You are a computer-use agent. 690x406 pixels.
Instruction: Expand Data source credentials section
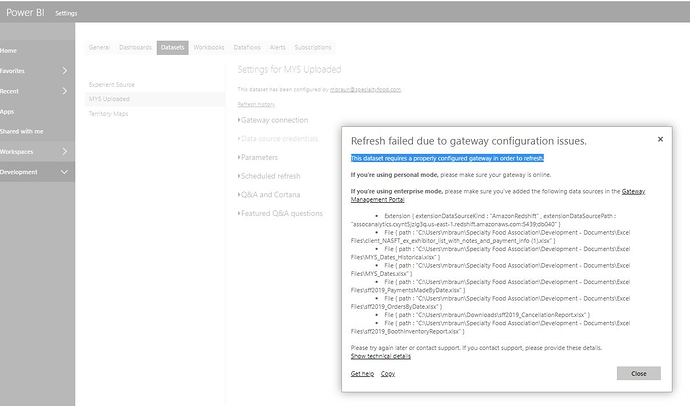point(278,139)
